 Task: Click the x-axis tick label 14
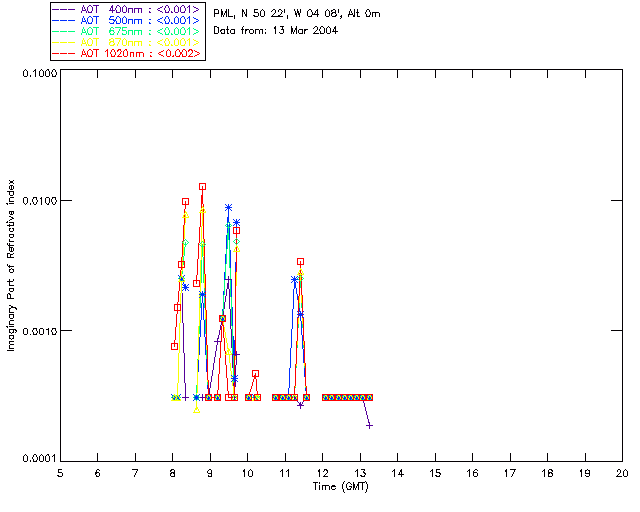pos(398,473)
